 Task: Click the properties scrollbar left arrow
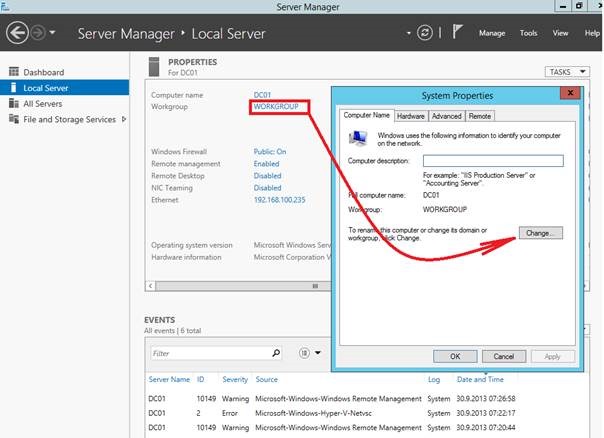(x=150, y=286)
